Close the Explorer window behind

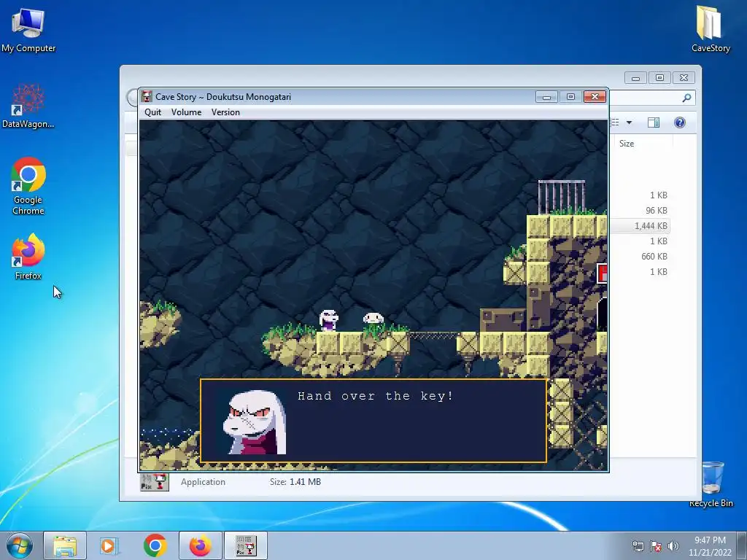tap(684, 77)
